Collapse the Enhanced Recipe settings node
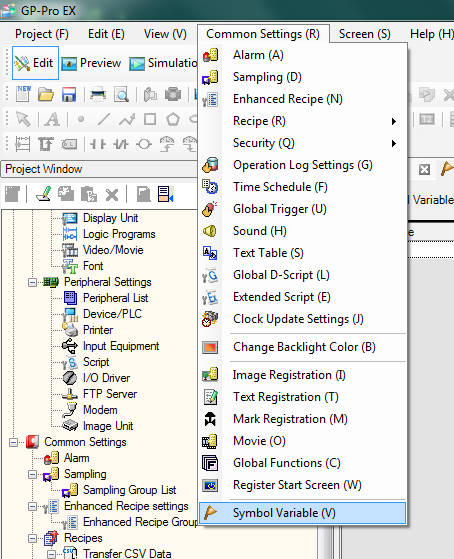 click(32, 507)
